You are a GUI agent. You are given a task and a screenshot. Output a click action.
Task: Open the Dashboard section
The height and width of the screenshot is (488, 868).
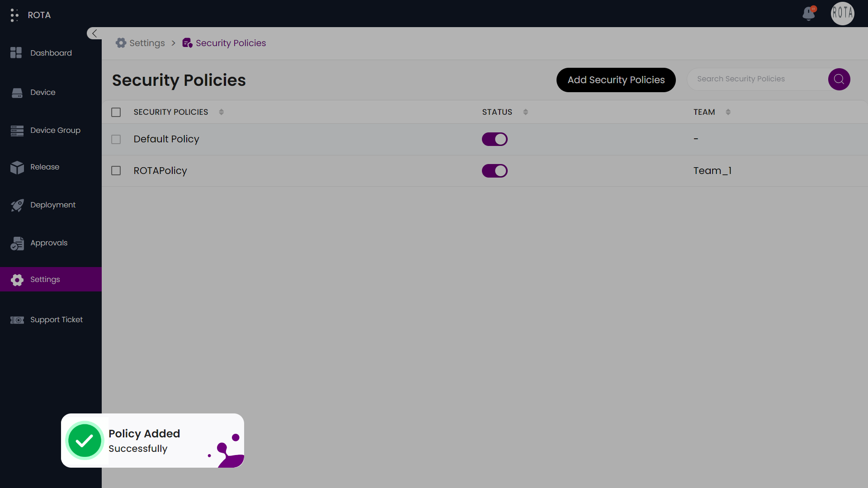pyautogui.click(x=51, y=52)
